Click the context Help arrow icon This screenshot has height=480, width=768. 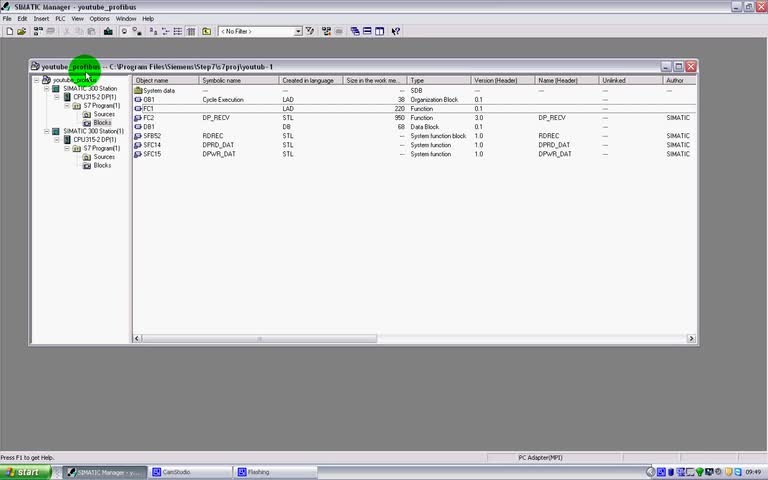tap(396, 31)
